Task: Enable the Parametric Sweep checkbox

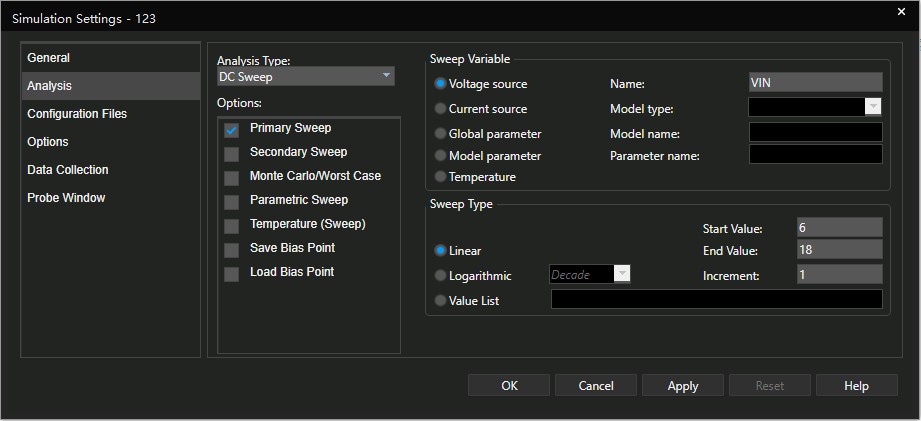Action: 231,202
